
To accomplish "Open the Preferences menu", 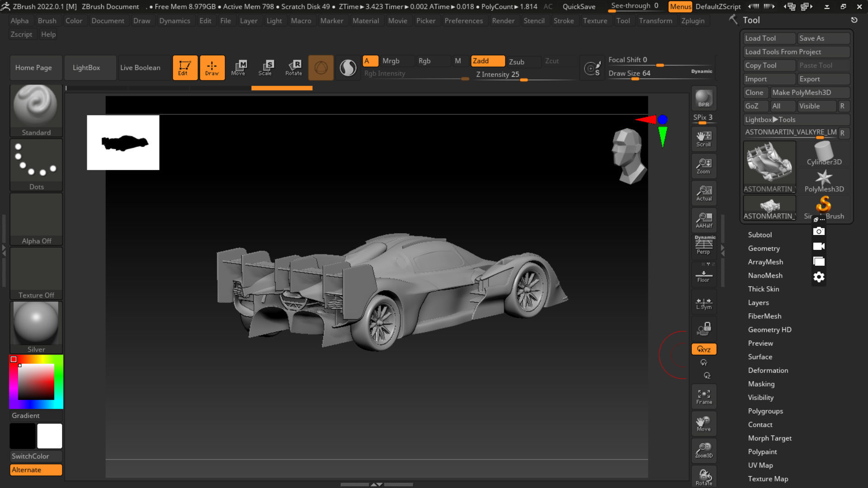I will pos(463,21).
